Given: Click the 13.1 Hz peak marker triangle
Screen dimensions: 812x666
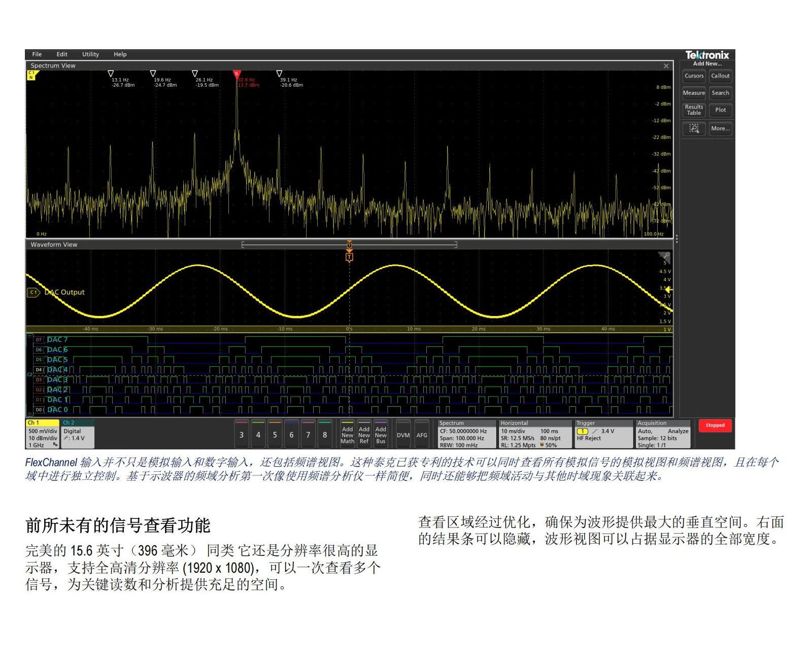Looking at the screenshot, I should click(111, 74).
